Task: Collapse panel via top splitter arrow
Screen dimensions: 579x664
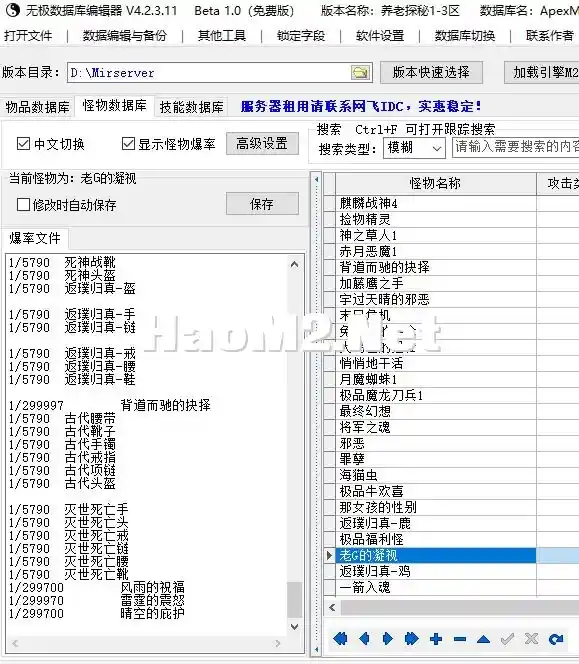Action: (316, 180)
